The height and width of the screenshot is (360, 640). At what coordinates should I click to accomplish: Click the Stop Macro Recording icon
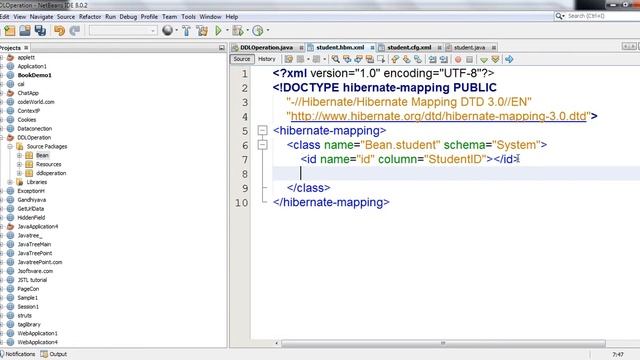469,60
